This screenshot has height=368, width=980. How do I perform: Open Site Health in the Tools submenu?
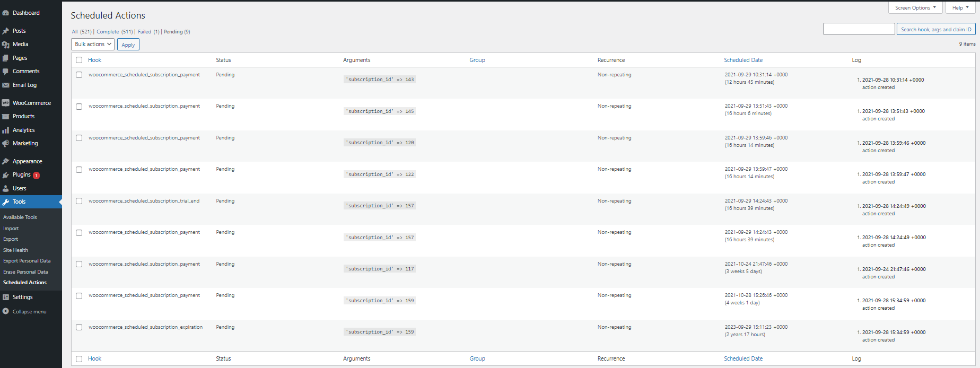[x=16, y=250]
